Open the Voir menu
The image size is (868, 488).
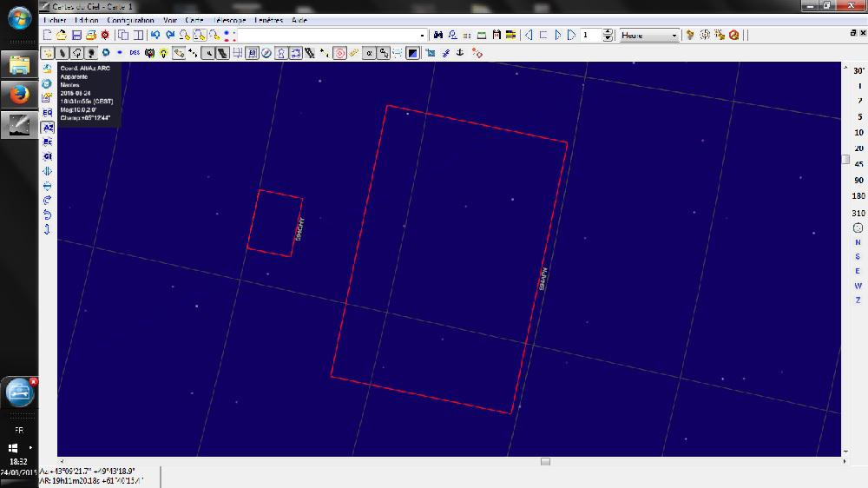pos(170,21)
